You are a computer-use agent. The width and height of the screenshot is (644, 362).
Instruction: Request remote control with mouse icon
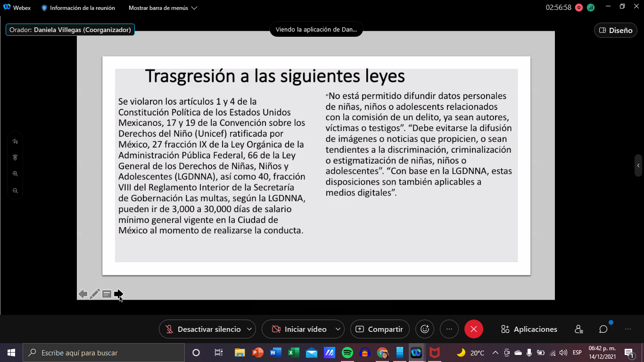[15, 157]
